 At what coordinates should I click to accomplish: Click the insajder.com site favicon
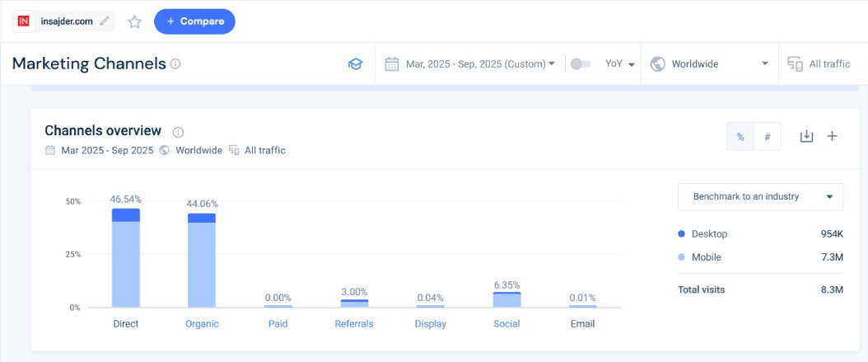tap(25, 21)
